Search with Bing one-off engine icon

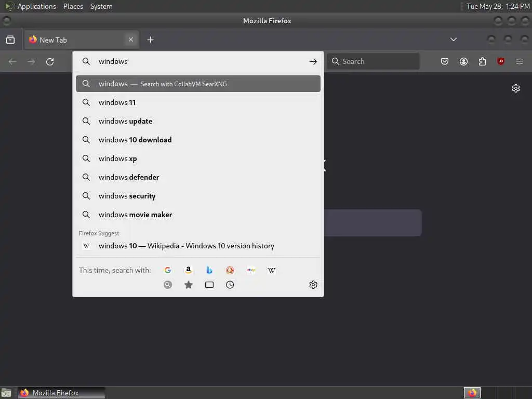click(x=209, y=270)
